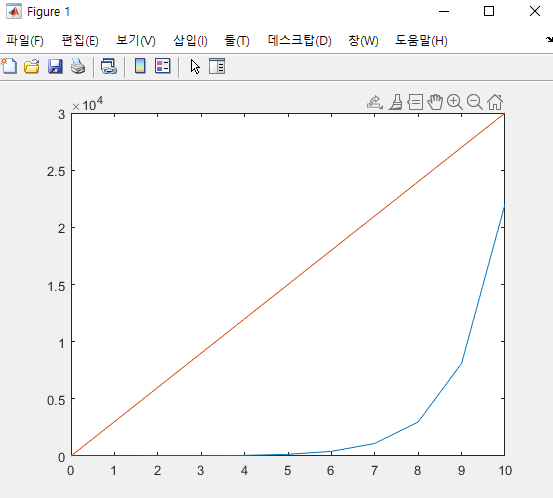Screen dimensions: 553x498
Task: Open the 창(W) menu
Action: (363, 41)
